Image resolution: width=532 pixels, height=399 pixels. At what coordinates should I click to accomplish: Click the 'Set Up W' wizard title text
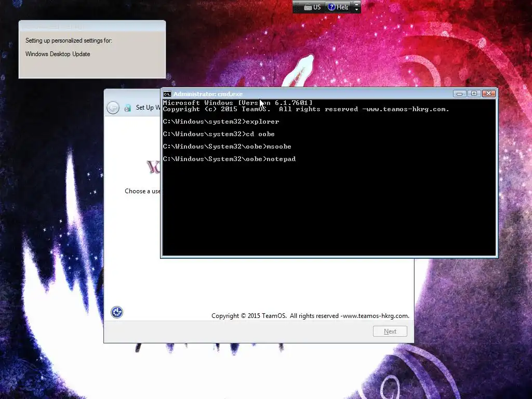point(148,108)
